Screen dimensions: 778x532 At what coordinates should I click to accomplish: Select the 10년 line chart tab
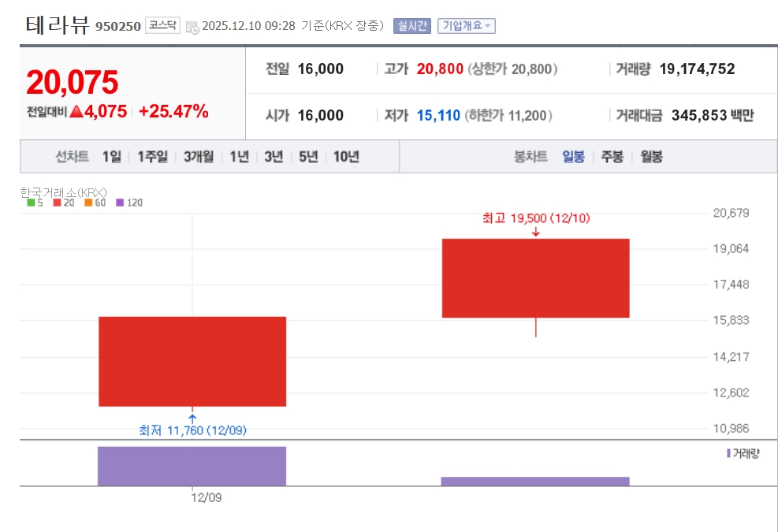point(346,157)
